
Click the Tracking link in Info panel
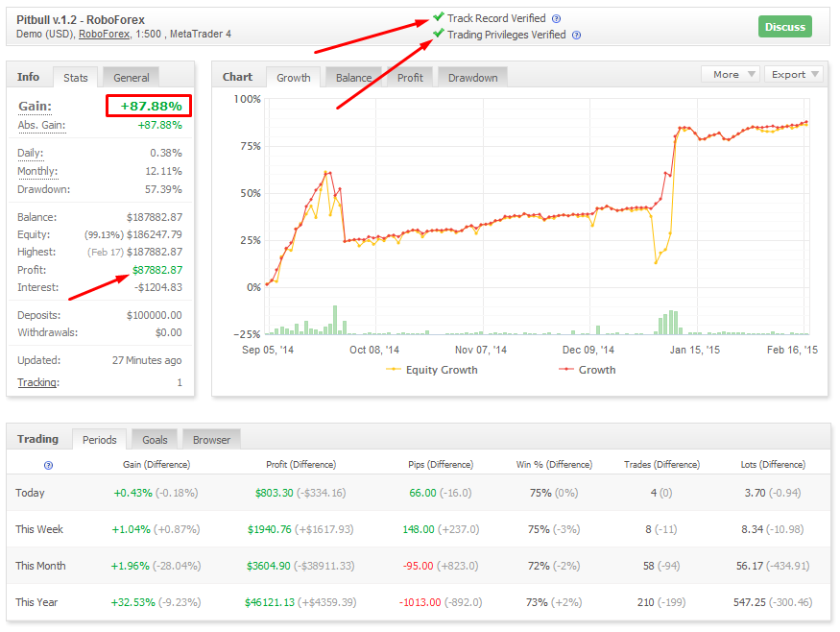tap(37, 382)
